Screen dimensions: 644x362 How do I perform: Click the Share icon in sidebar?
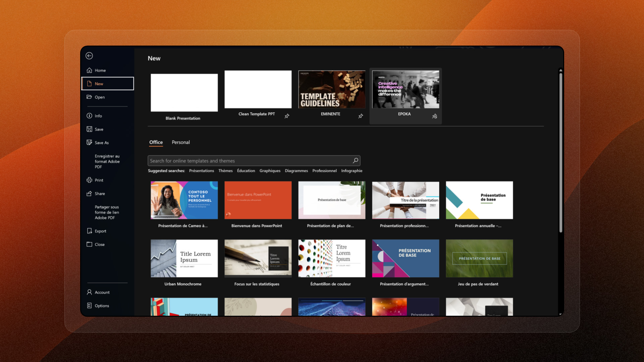(x=89, y=193)
